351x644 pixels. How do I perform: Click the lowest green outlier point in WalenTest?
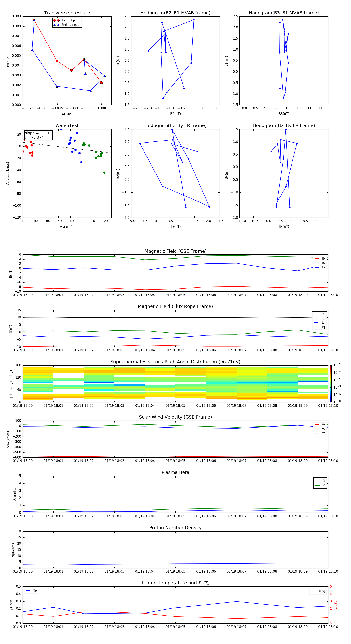[x=105, y=173]
